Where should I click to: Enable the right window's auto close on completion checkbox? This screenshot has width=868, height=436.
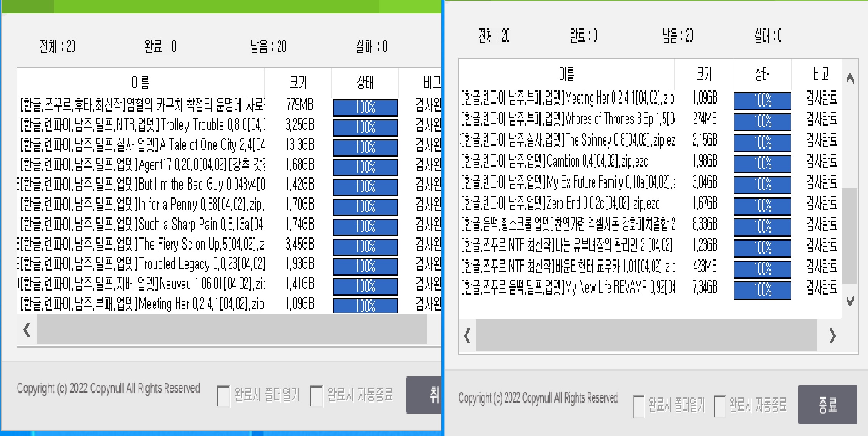(x=720, y=406)
